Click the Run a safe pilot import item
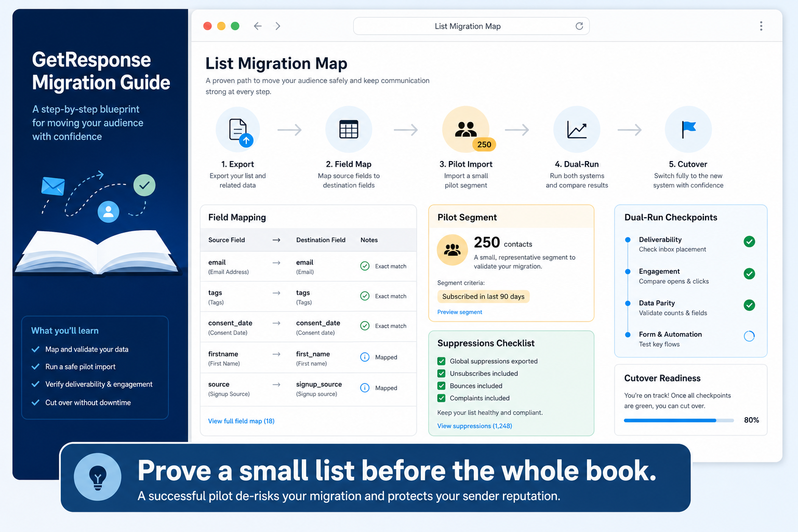Screen dimensions: 798x532 (x=81, y=367)
